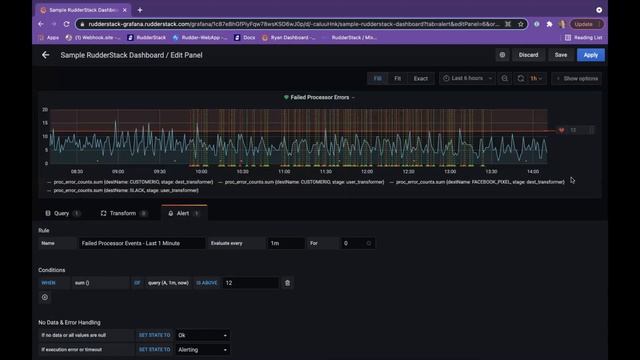The width and height of the screenshot is (640, 360).
Task: Bookmark page with star icon
Action: pos(521,24)
